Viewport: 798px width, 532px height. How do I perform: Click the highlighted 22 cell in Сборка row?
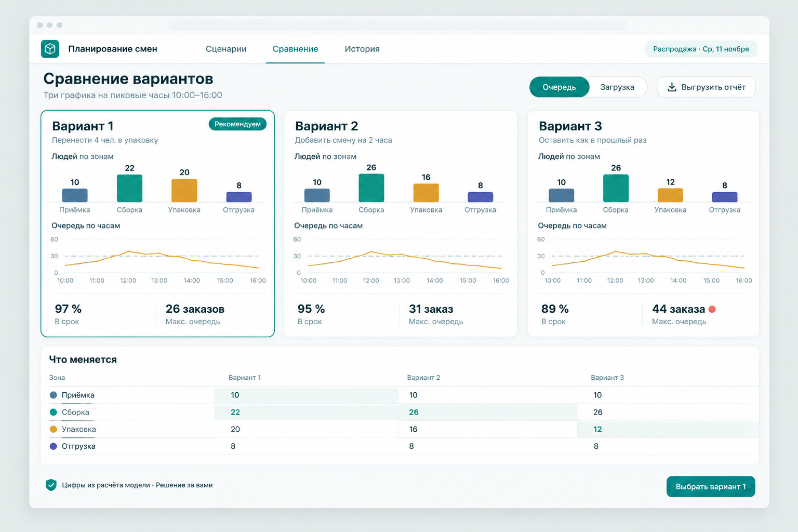[307, 412]
